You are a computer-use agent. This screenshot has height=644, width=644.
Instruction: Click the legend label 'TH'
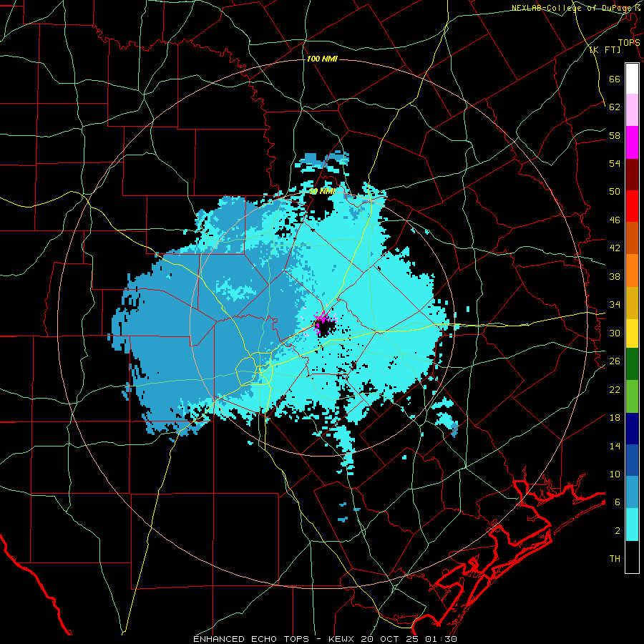(x=615, y=559)
